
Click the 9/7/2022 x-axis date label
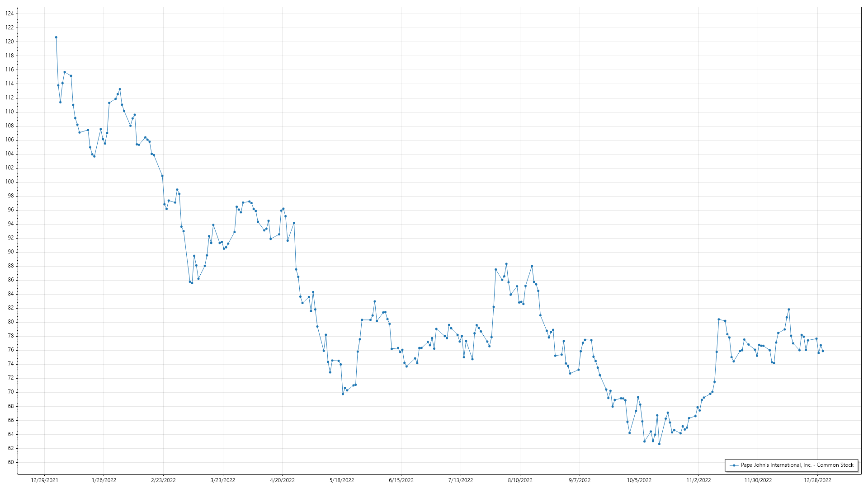(580, 480)
